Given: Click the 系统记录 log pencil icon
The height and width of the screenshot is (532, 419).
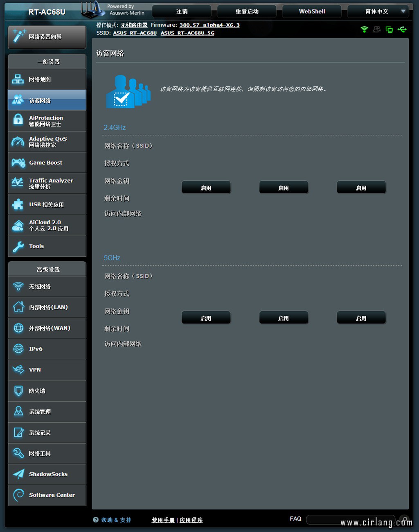Looking at the screenshot, I should 19,432.
